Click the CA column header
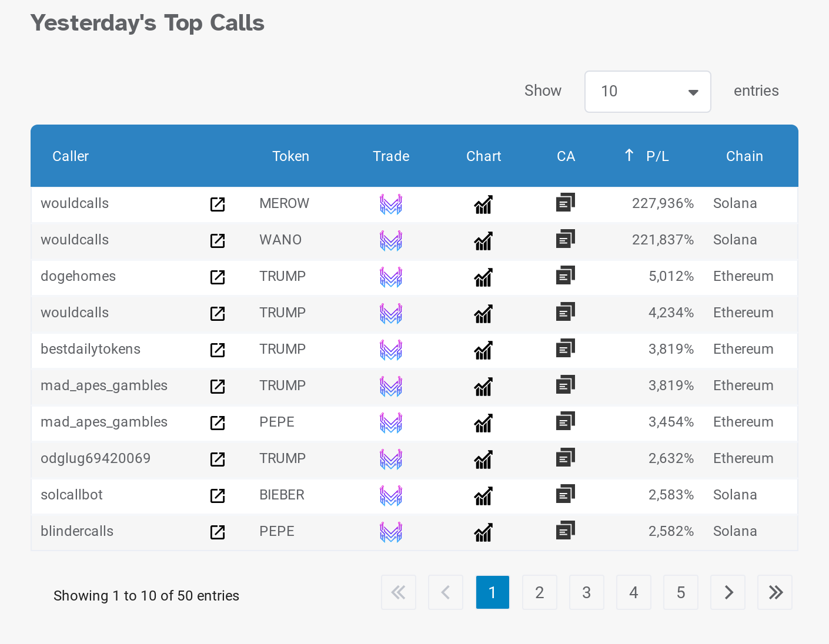This screenshot has width=829, height=644. tap(566, 156)
